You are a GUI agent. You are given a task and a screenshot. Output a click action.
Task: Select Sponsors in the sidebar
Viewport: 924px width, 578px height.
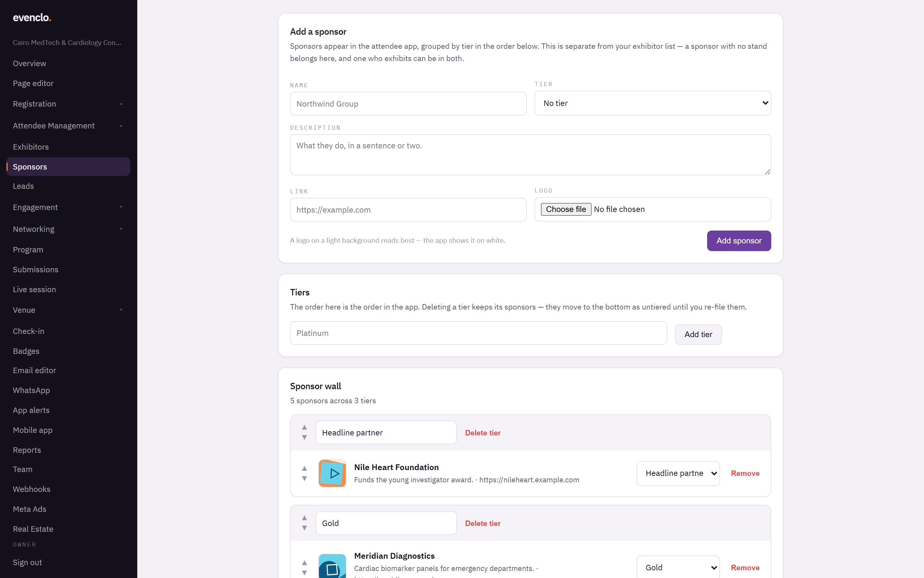click(x=68, y=167)
